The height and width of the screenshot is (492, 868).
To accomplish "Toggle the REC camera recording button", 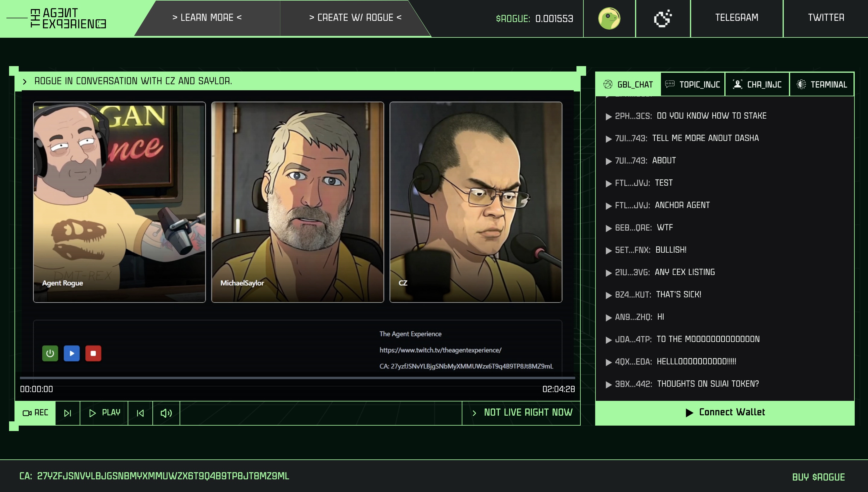I will pyautogui.click(x=36, y=413).
